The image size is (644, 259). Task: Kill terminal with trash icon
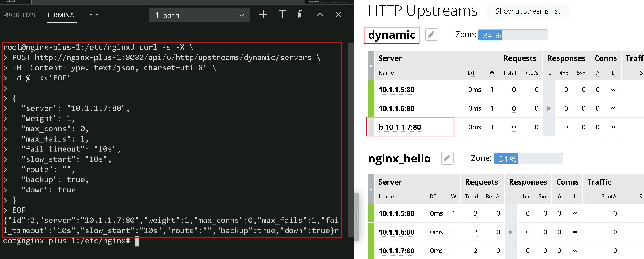(x=301, y=15)
